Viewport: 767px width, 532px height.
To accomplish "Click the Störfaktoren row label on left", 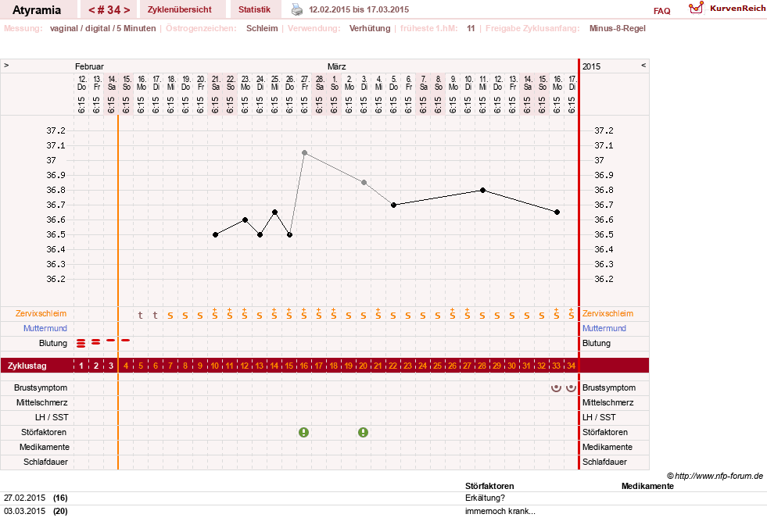I will pos(44,432).
